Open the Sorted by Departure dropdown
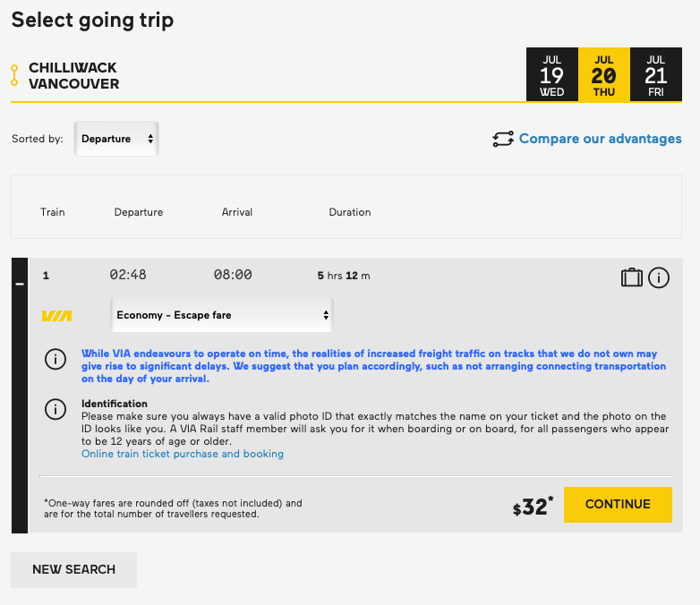Screen dimensions: 700x605 pos(116,139)
